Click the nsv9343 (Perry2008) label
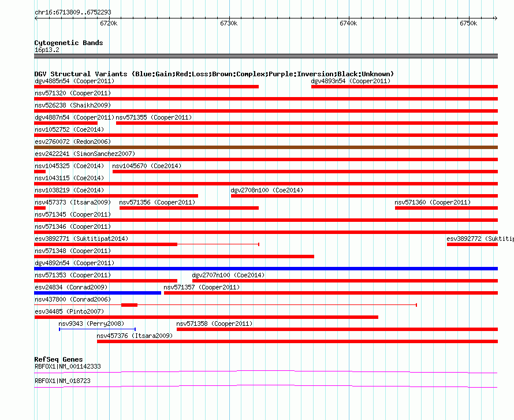 click(91, 324)
